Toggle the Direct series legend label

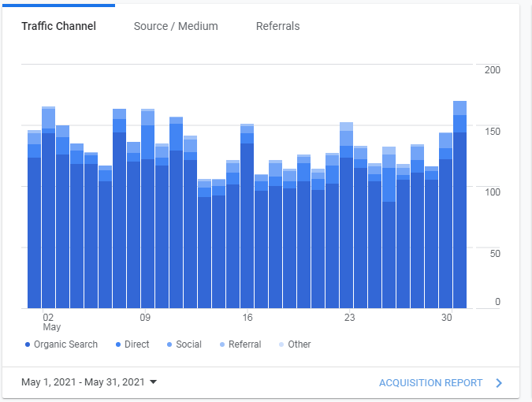pos(138,344)
